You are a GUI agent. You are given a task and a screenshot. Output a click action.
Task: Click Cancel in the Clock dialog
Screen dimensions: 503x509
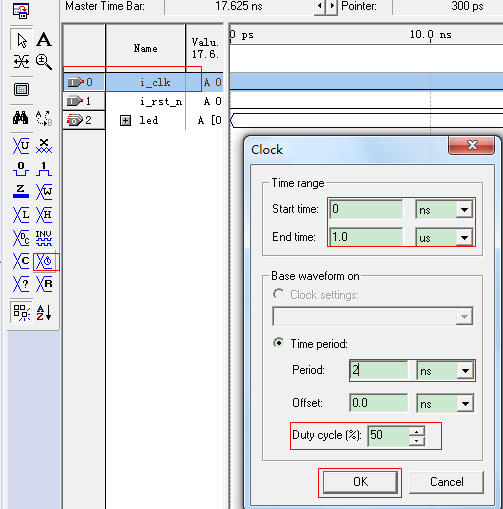446,482
